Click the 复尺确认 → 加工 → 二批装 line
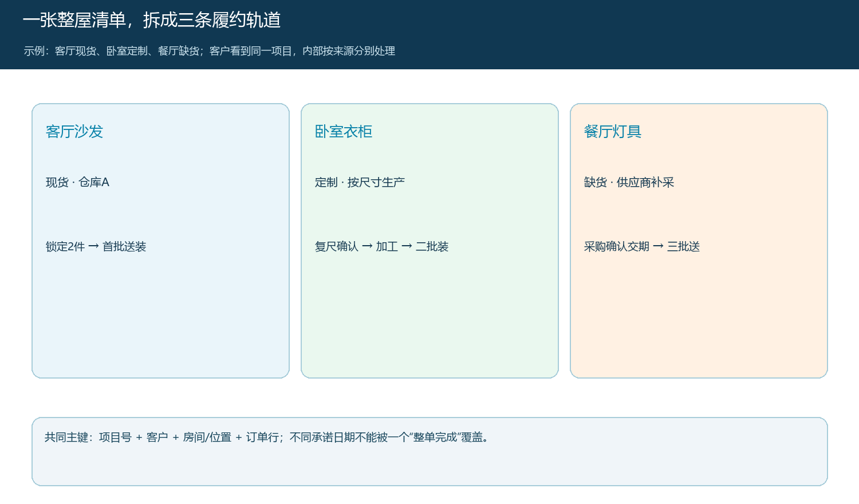 click(x=381, y=246)
